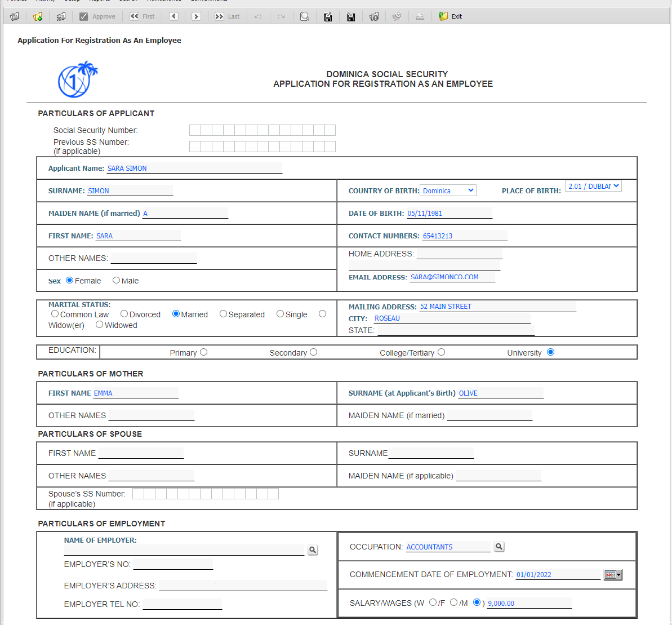Click the State field

456,330
